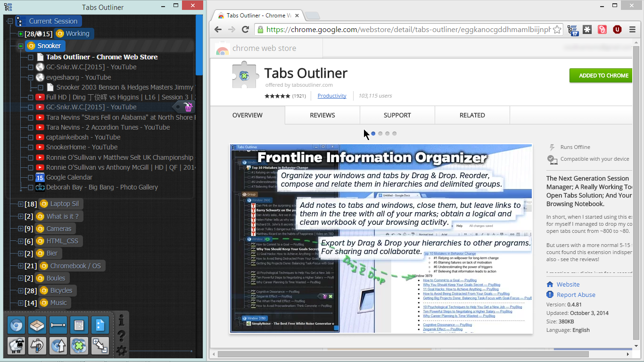Select the Tabs Outliner - Chrome browser tab

258,16
